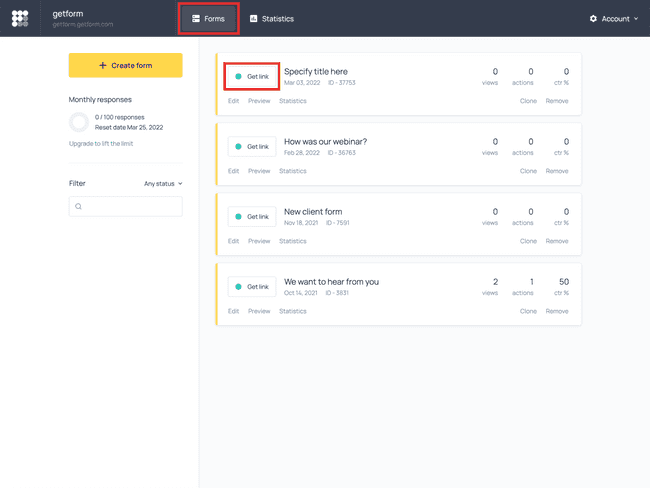Clone the New client form
The width and height of the screenshot is (650, 488).
coord(528,241)
